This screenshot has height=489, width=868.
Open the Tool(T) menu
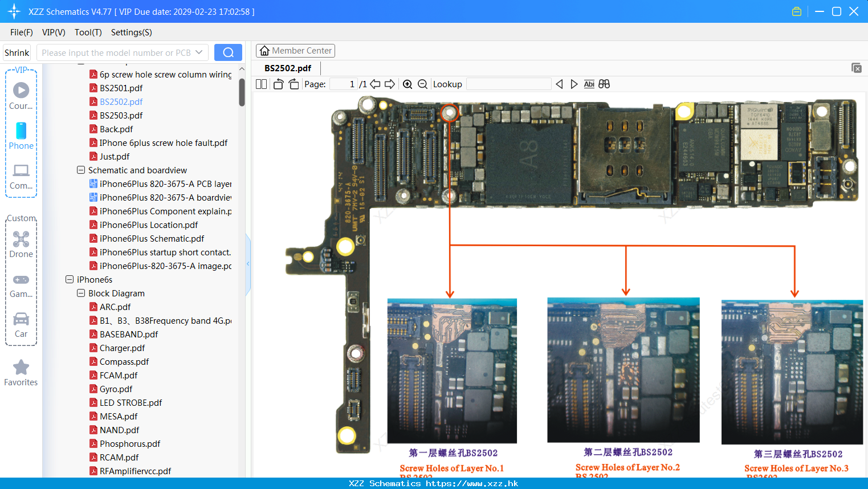[88, 32]
